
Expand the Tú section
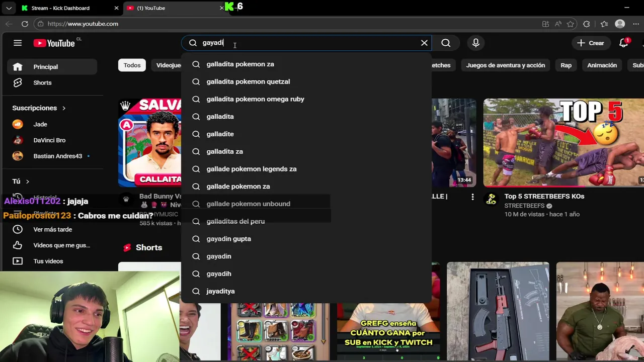tap(21, 181)
